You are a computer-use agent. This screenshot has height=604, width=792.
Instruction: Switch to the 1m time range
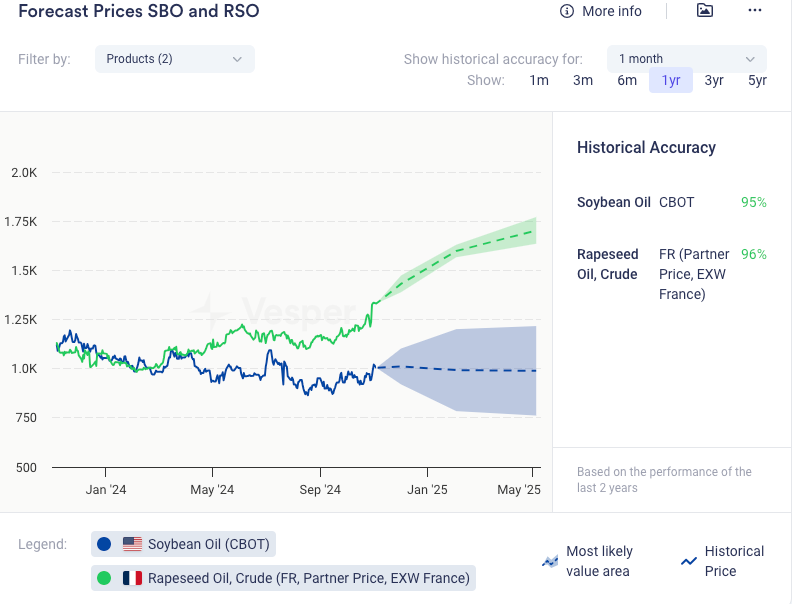pyautogui.click(x=539, y=81)
